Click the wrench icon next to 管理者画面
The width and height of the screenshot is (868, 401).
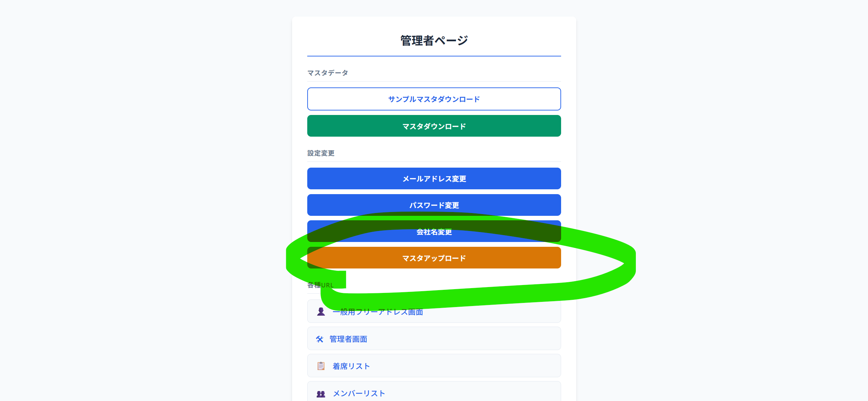pos(320,339)
